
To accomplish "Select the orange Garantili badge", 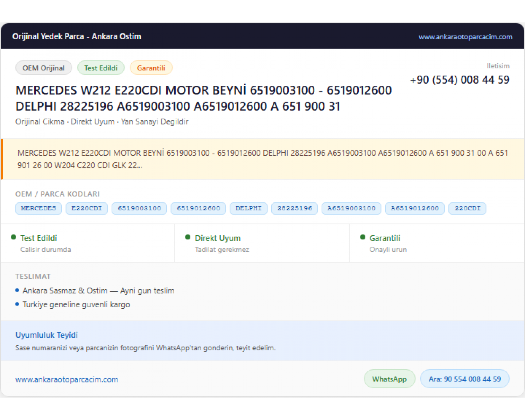I will click(151, 68).
